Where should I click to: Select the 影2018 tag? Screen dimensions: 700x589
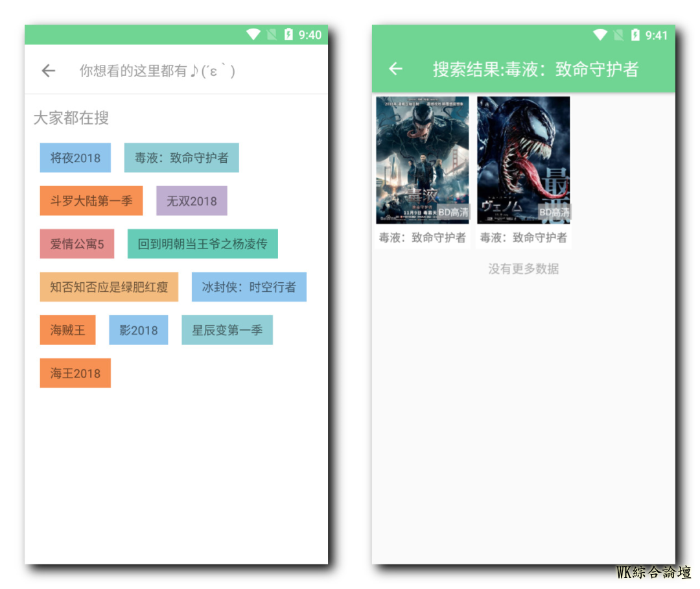(x=139, y=330)
